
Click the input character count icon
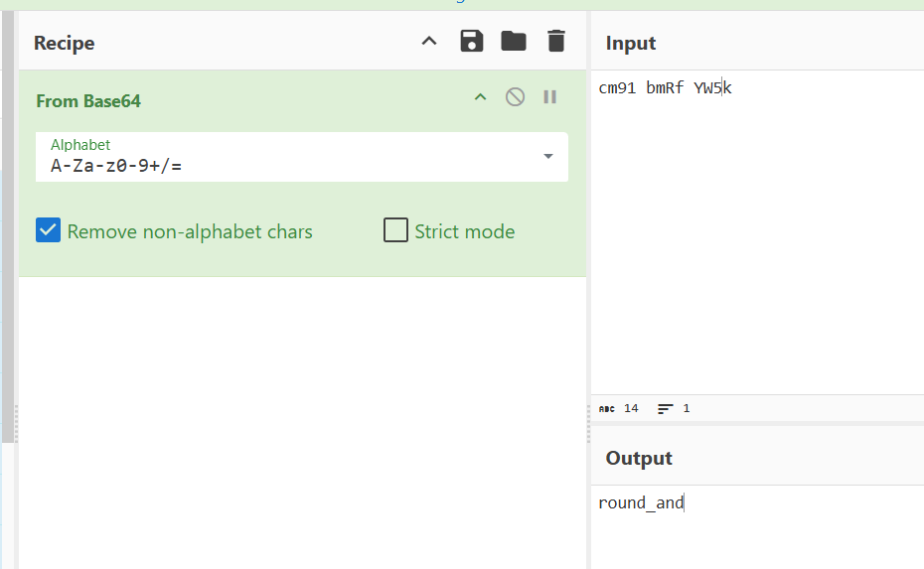pos(607,409)
